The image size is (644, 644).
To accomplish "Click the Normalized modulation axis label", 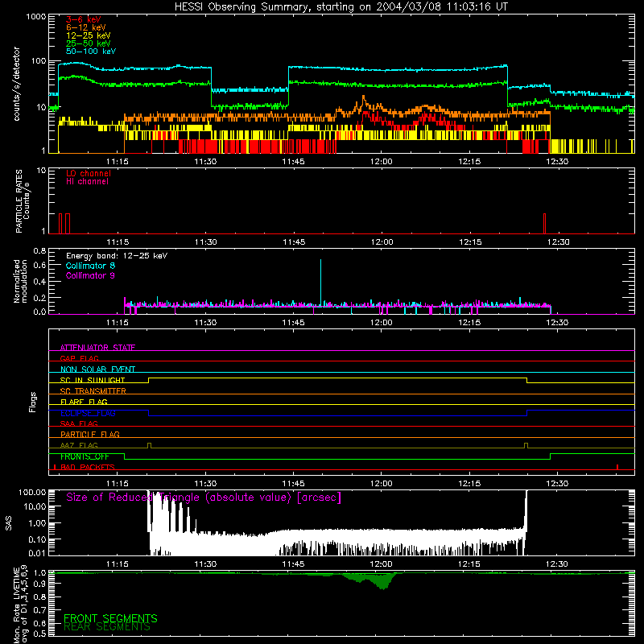I will point(20,281).
